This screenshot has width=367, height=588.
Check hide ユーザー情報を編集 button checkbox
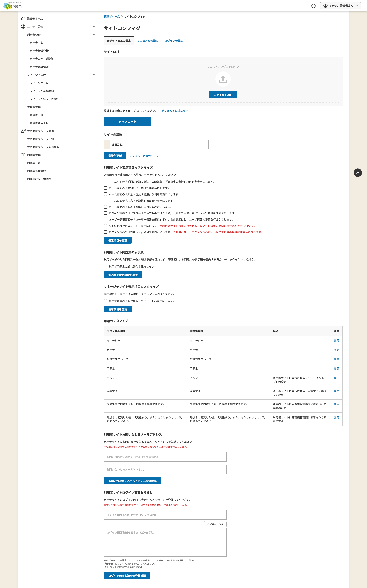(105, 219)
